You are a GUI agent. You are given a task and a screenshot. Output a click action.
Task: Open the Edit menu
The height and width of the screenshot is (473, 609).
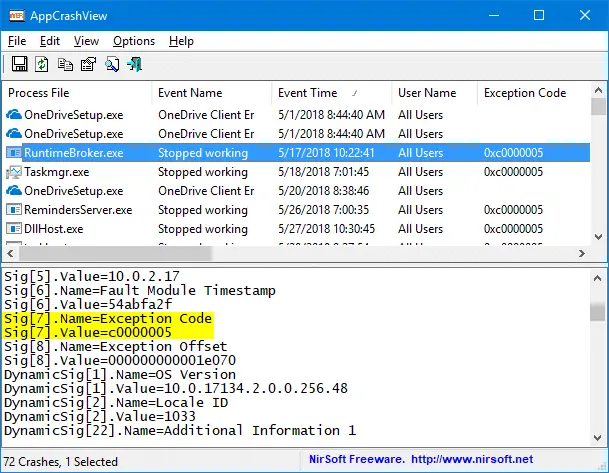click(x=50, y=41)
